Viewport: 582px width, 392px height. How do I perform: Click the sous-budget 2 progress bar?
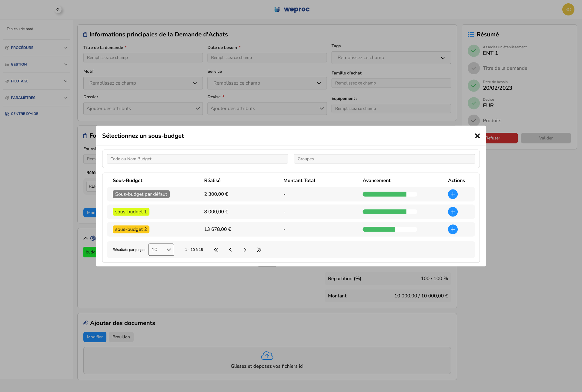390,229
